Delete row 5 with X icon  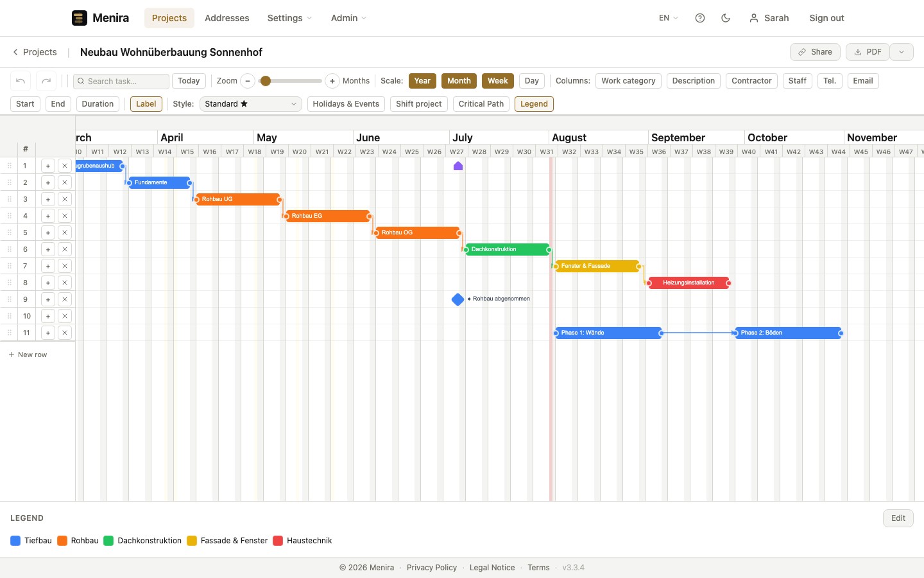pyautogui.click(x=65, y=232)
